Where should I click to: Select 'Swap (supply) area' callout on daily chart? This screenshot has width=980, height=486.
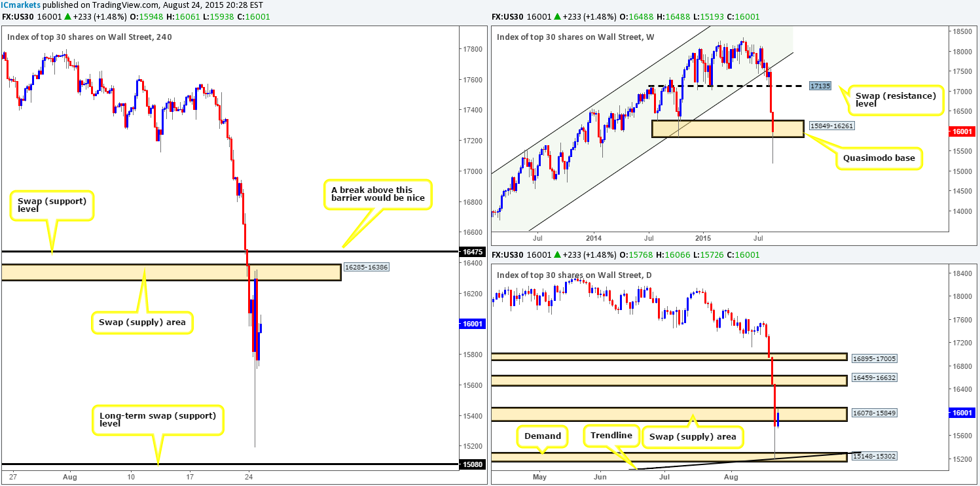(x=692, y=436)
